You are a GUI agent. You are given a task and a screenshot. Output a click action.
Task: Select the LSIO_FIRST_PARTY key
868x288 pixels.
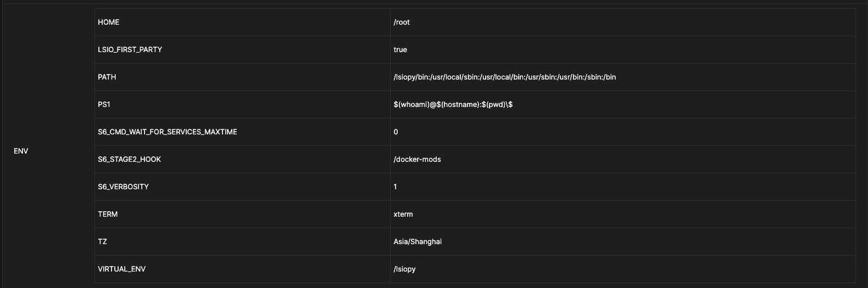click(x=130, y=50)
